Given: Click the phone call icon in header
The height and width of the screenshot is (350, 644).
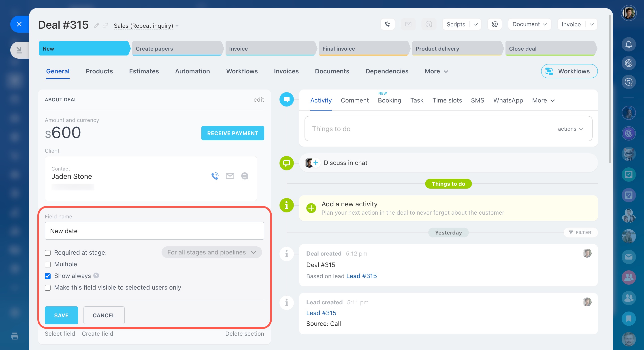Looking at the screenshot, I should click(x=387, y=24).
